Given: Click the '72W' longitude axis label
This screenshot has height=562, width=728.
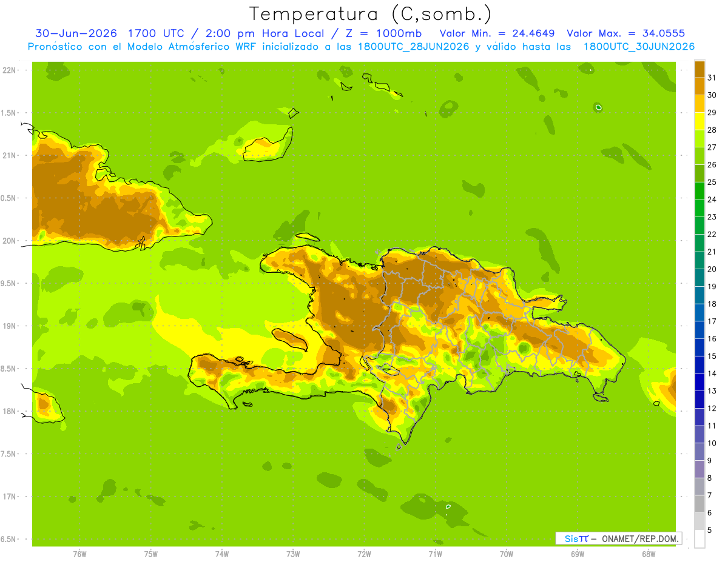Looking at the screenshot, I should 364,554.
